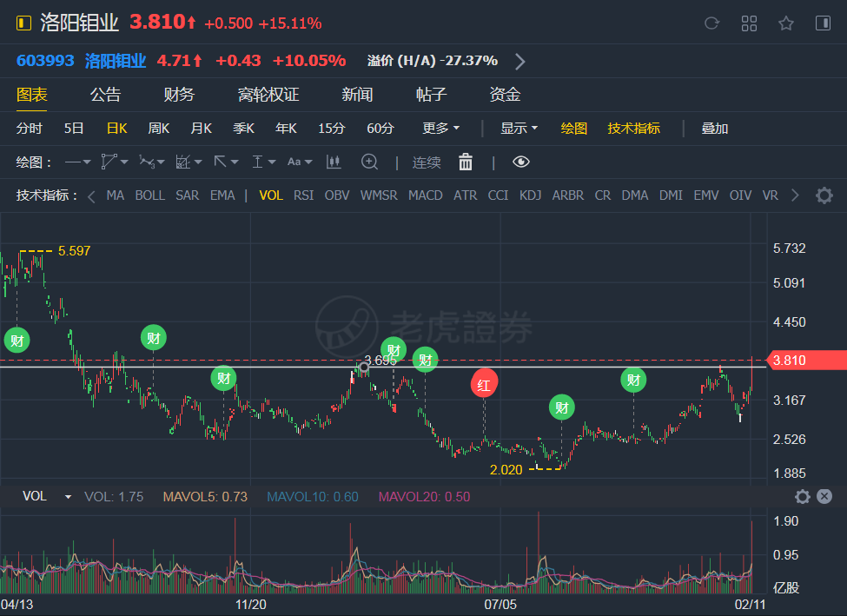Toggle 连续 continuous drawing mode

point(427,162)
